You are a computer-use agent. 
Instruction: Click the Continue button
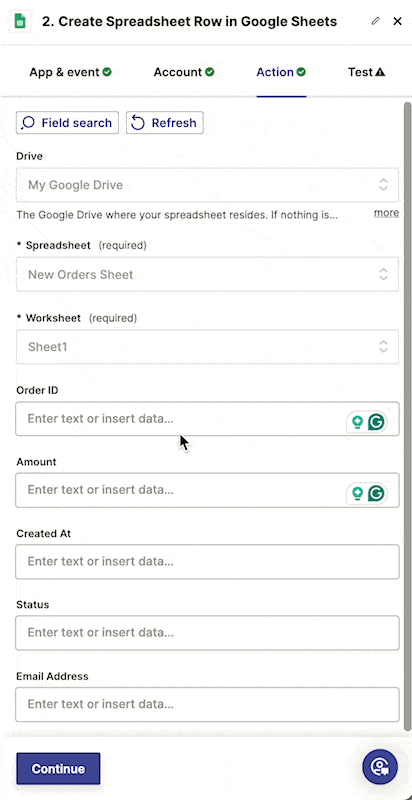[58, 768]
